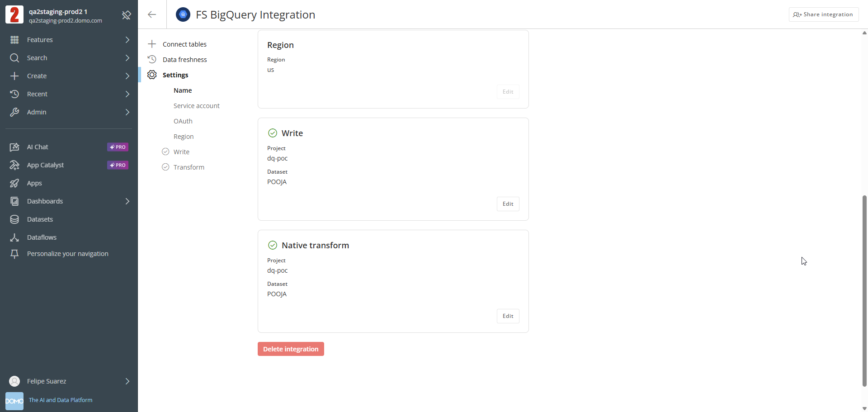The height and width of the screenshot is (412, 868).
Task: Jump to OAuth settings
Action: 183,121
